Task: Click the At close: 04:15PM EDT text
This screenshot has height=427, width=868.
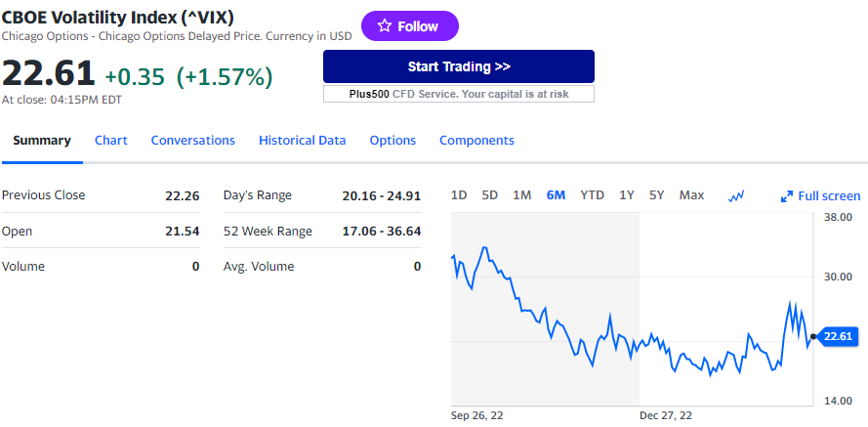Action: point(62,101)
